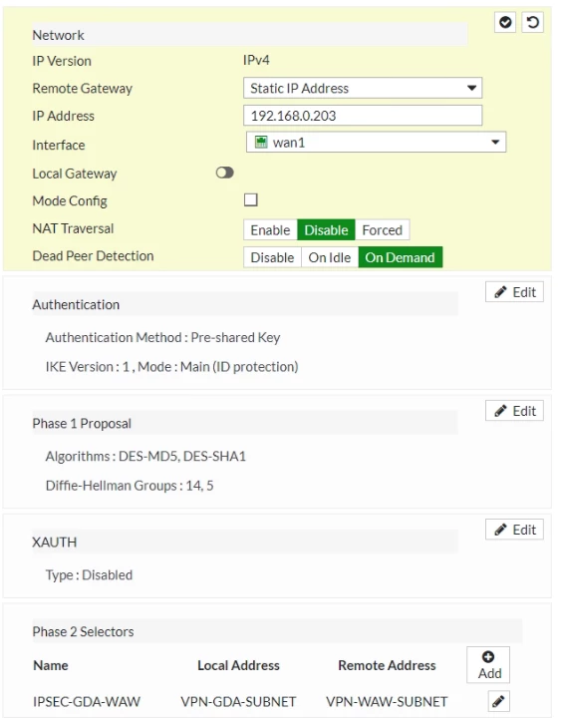Viewport: 561px width, 728px height.
Task: Confirm Network section with checkmark icon
Action: tap(505, 22)
